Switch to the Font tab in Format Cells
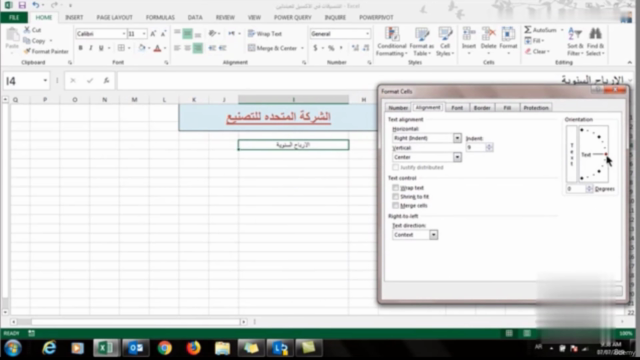The width and height of the screenshot is (640, 360). (x=457, y=108)
